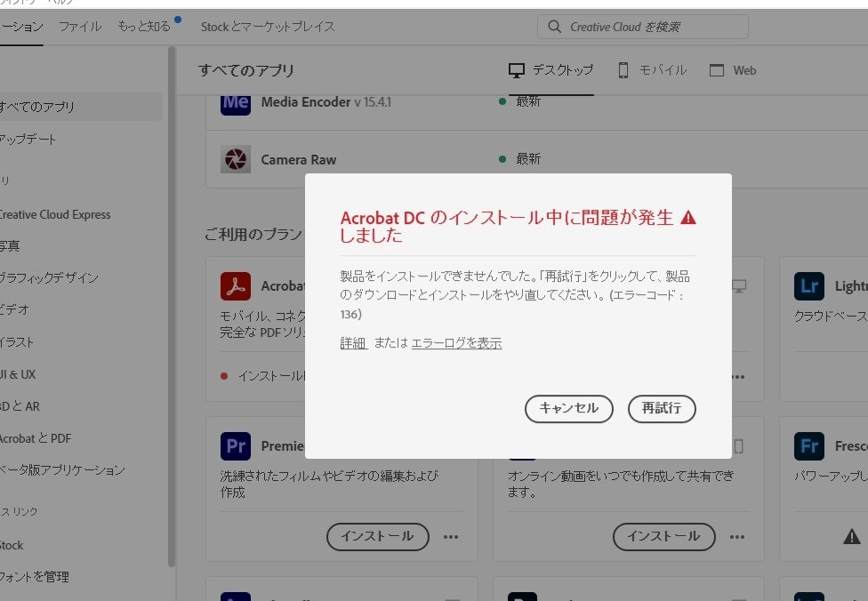
Task: Open more options for Premiere Pro
Action: pyautogui.click(x=451, y=537)
